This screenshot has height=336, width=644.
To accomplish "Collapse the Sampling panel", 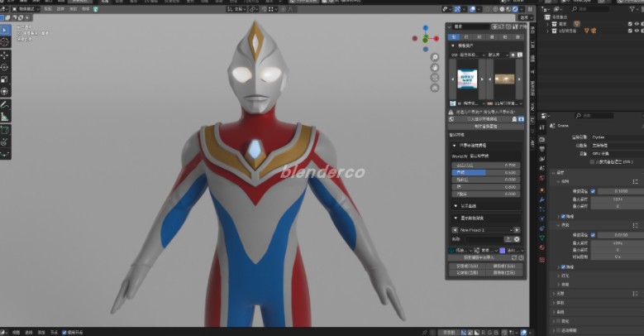I will pos(554,173).
